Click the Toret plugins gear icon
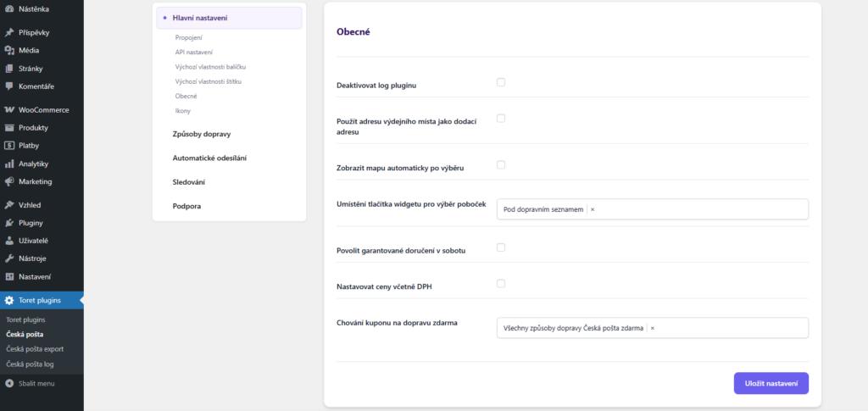 pos(8,300)
